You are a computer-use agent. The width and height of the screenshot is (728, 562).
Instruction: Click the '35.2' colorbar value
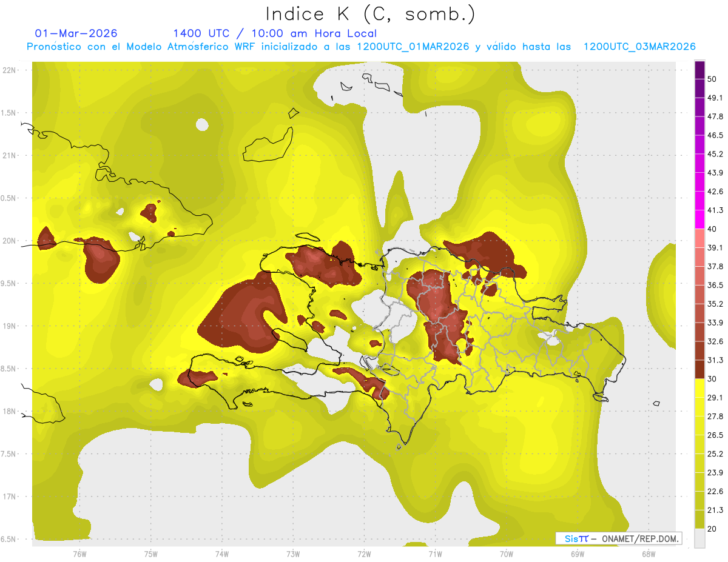(x=715, y=304)
